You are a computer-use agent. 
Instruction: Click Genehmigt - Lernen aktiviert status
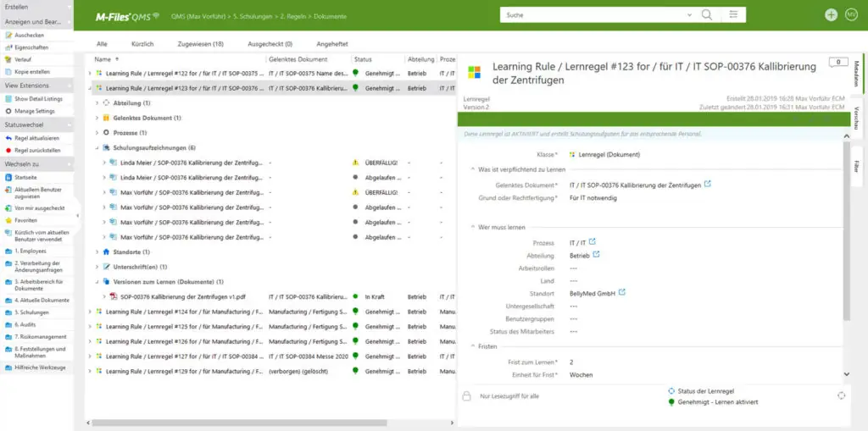717,402
